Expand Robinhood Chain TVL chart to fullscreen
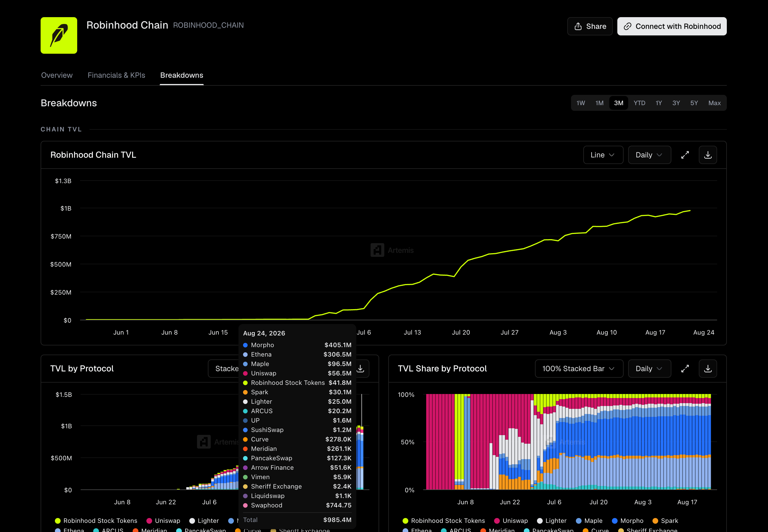Image resolution: width=768 pixels, height=532 pixels. (x=685, y=155)
